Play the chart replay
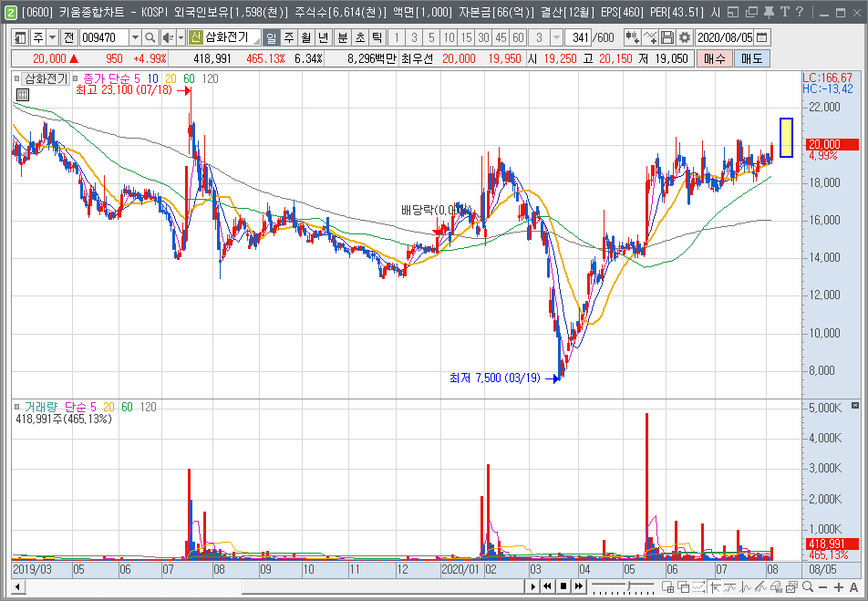The image size is (868, 601). coord(532,586)
